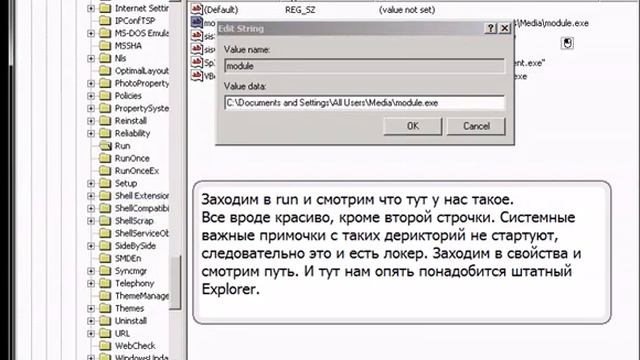
Task: Click the Themes folder icon
Action: tap(105, 308)
